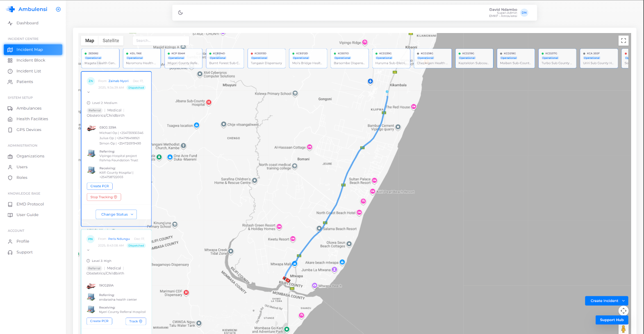This screenshot has width=644, height=334.
Task: Open map camera pan controls
Action: point(623,311)
